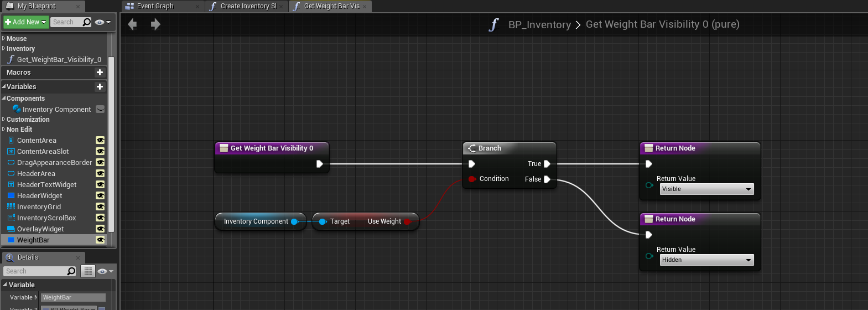This screenshot has height=310, width=868.
Task: Toggle visibility eye for HeaderTextWidget variable
Action: click(100, 185)
